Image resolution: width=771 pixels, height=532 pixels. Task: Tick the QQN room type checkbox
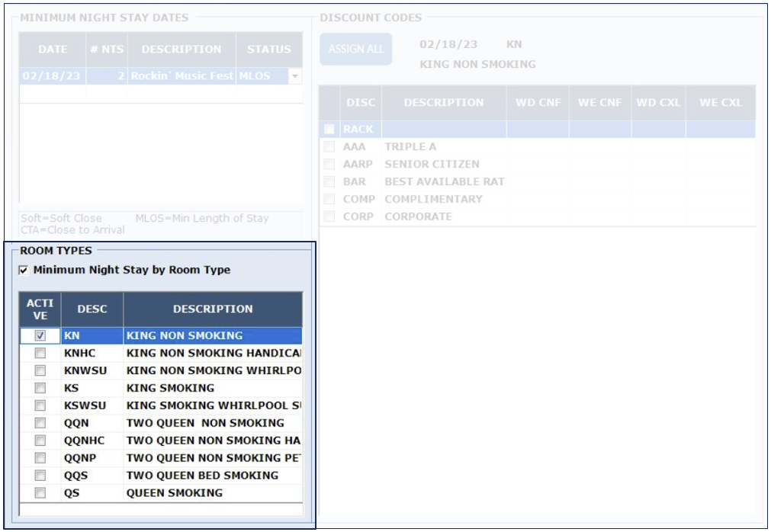pos(40,423)
